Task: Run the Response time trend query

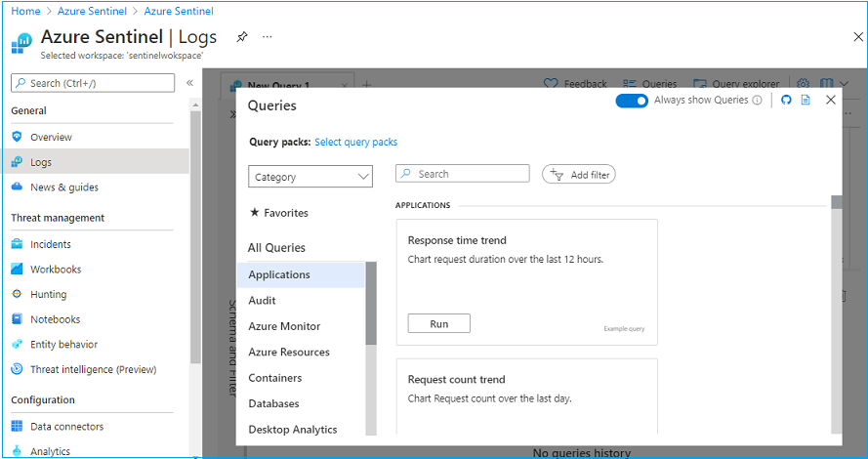Action: [439, 323]
